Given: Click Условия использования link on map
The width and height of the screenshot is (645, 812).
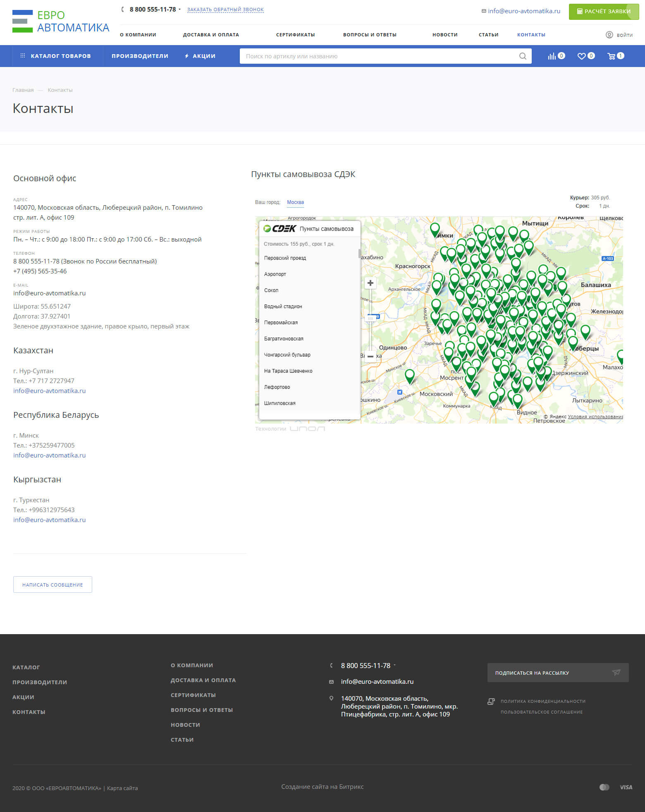Looking at the screenshot, I should tap(595, 417).
